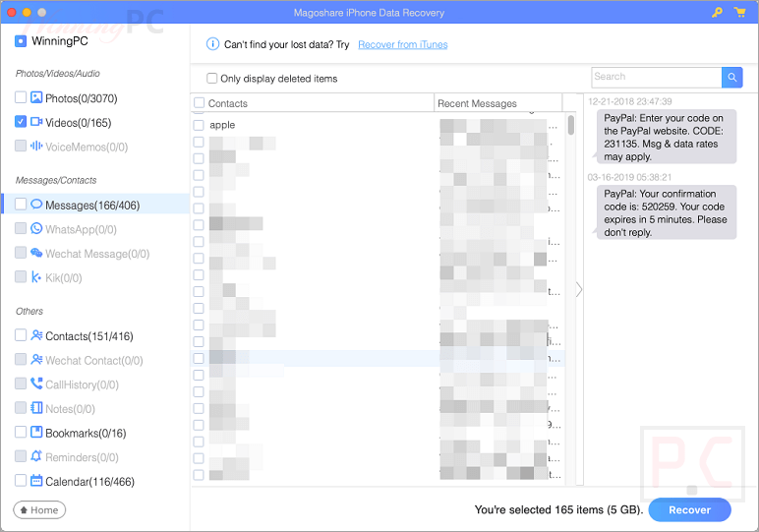Open the shopping cart purchase icon
759x532 pixels.
coord(739,12)
